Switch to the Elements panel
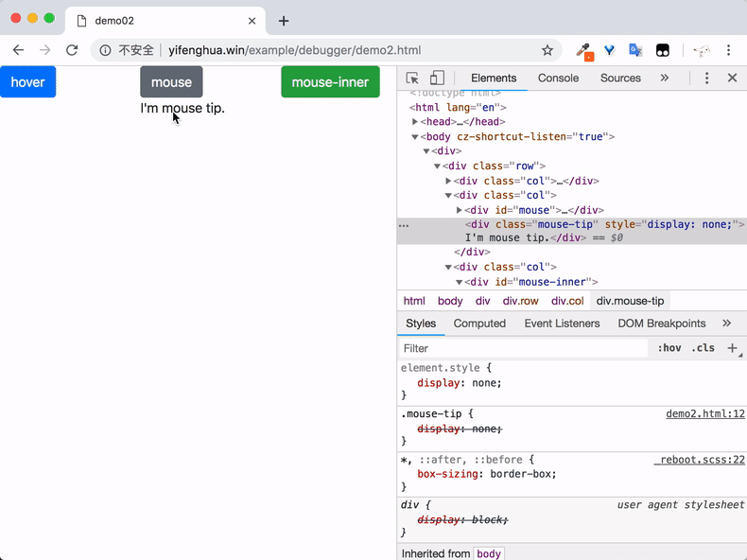 point(494,79)
